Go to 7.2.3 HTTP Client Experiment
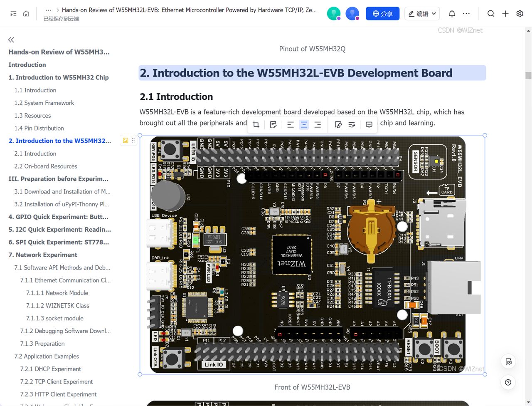The width and height of the screenshot is (532, 406). 58,394
